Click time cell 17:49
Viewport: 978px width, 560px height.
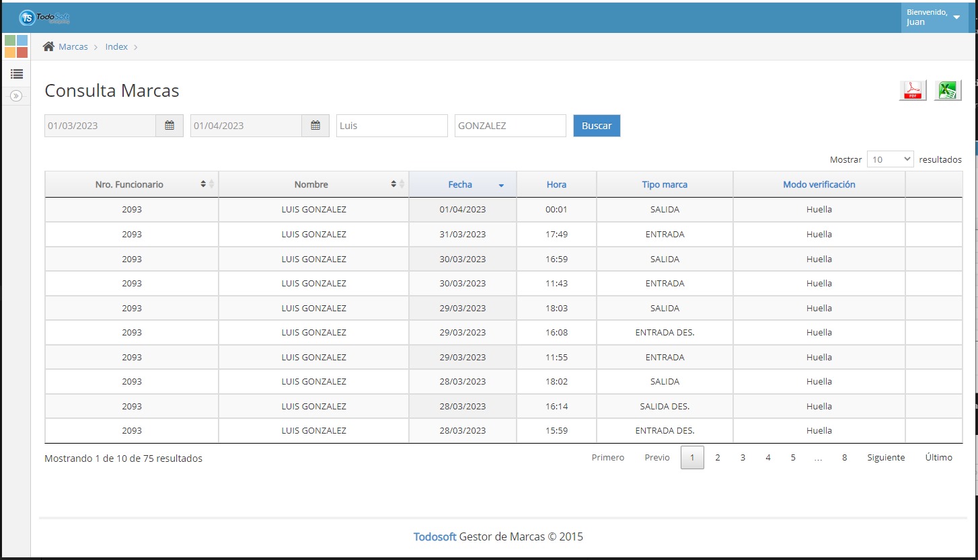(x=556, y=235)
